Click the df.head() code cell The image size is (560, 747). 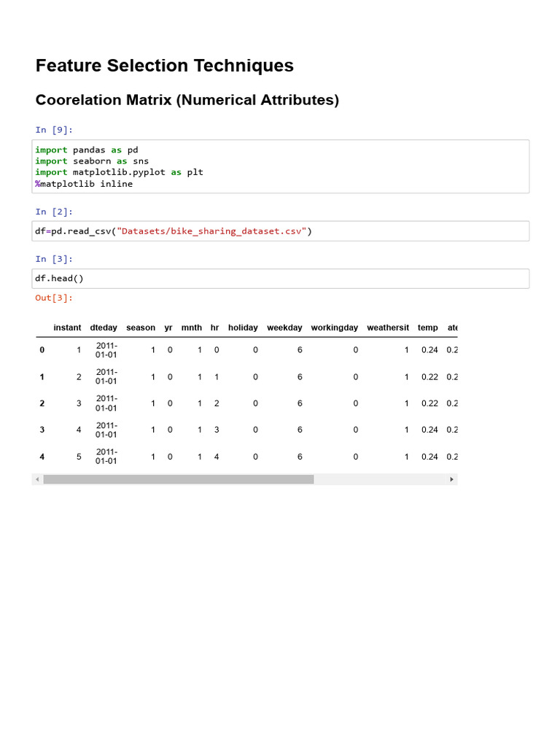[281, 279]
